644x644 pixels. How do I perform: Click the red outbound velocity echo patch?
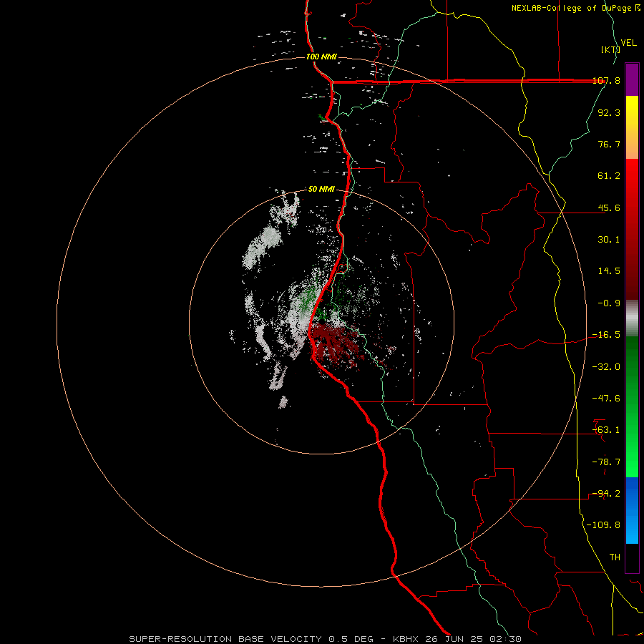[335, 343]
